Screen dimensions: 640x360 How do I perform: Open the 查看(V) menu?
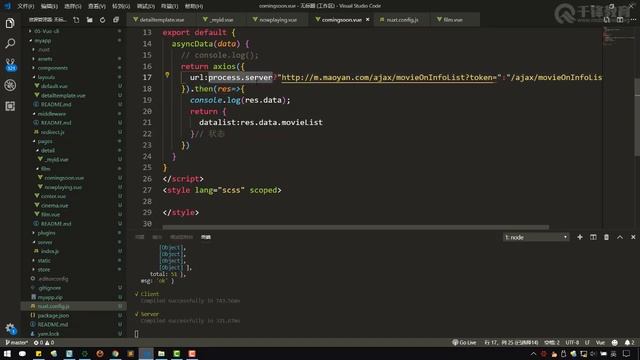tap(97, 6)
